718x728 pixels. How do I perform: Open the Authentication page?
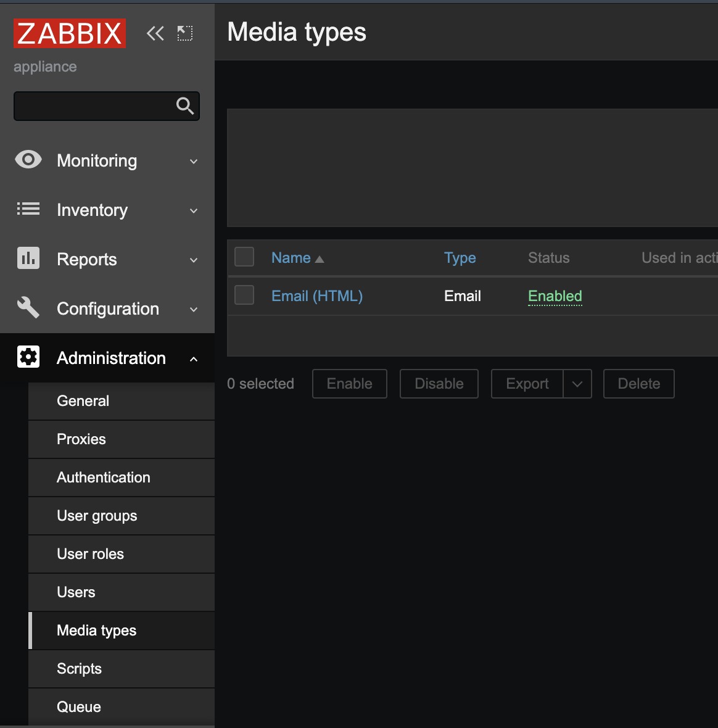coord(122,478)
